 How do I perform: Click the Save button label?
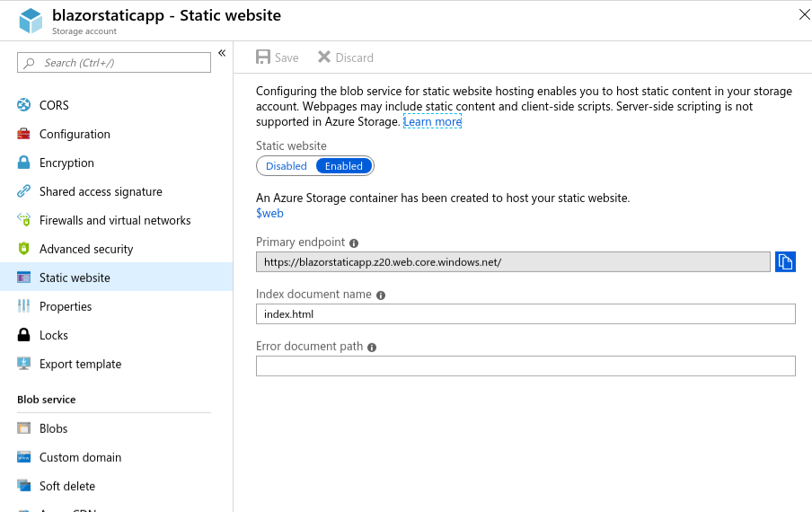287,57
